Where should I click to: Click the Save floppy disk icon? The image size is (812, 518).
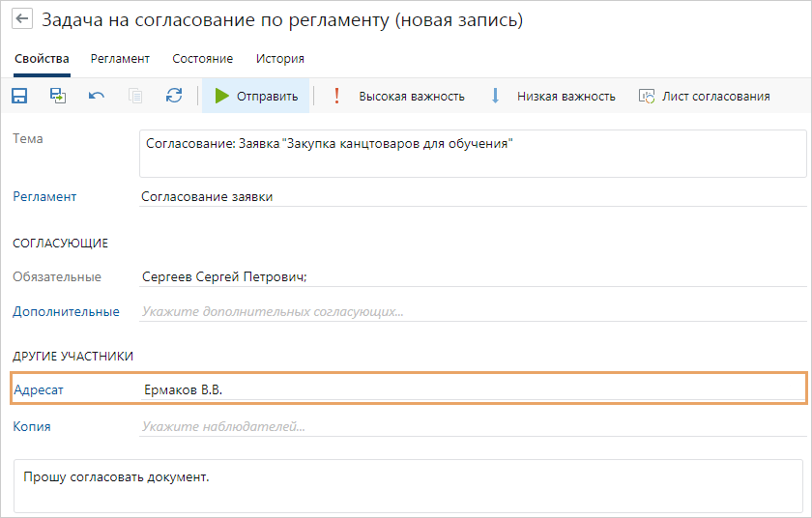pos(19,96)
